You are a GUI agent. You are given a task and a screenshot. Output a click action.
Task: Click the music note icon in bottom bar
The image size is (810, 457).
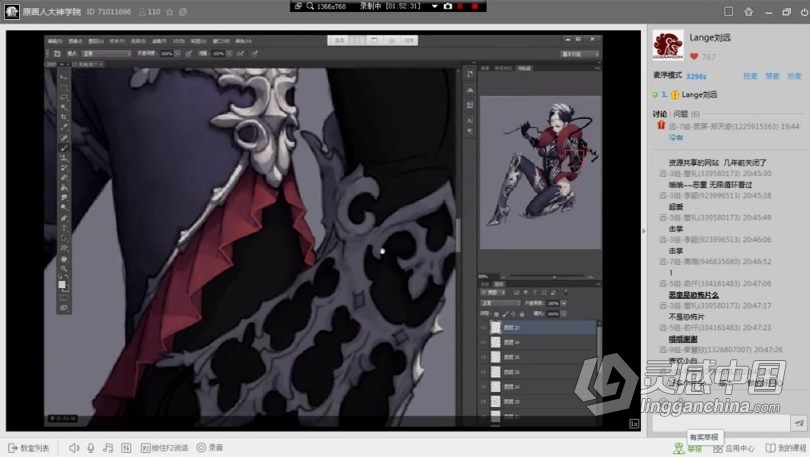108,448
